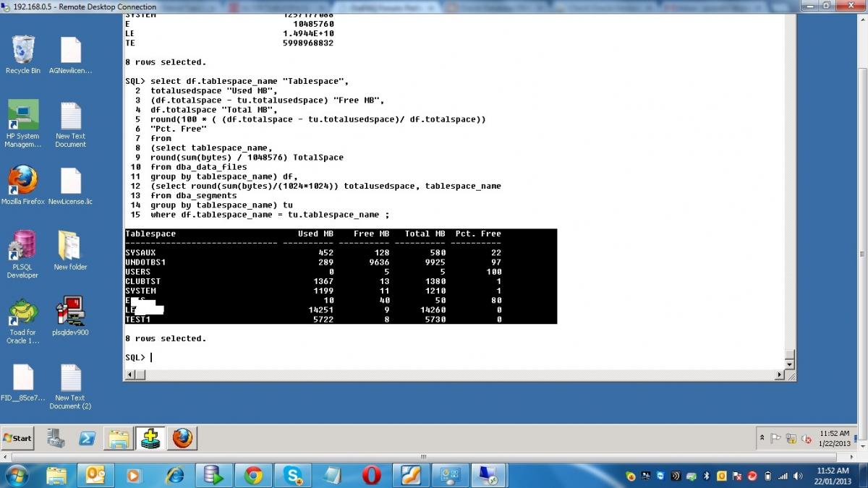Viewport: 868px width, 488px height.
Task: Open Mozilla Firefox from the remote desktop
Action: (x=22, y=181)
